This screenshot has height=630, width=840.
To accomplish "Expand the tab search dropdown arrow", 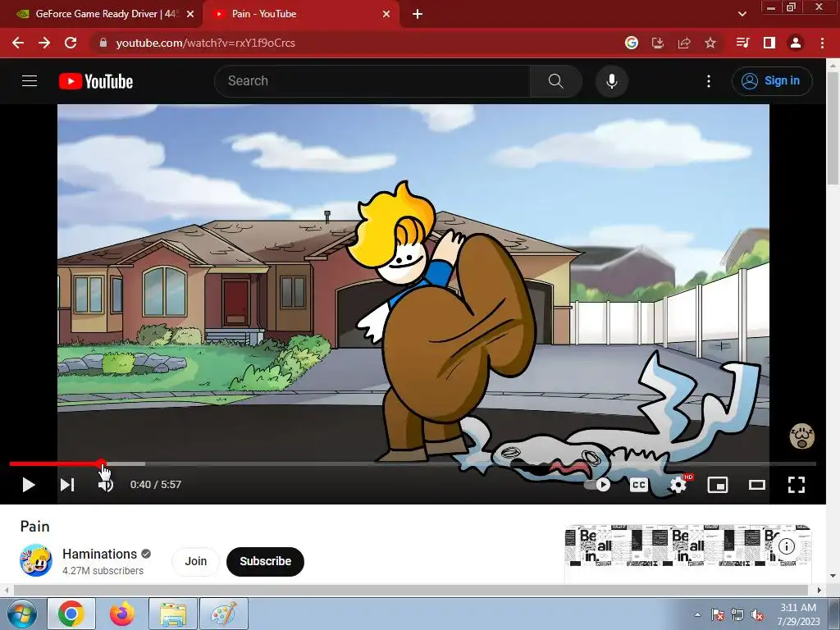I will pos(742,14).
